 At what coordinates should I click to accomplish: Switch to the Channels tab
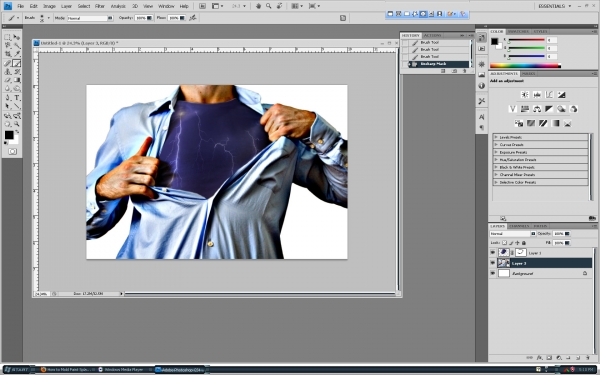[519, 226]
